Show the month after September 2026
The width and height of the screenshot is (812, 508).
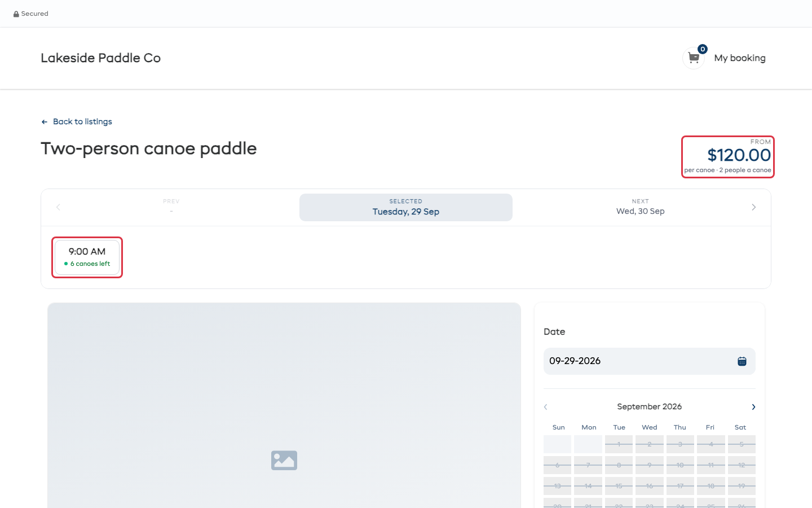(753, 407)
